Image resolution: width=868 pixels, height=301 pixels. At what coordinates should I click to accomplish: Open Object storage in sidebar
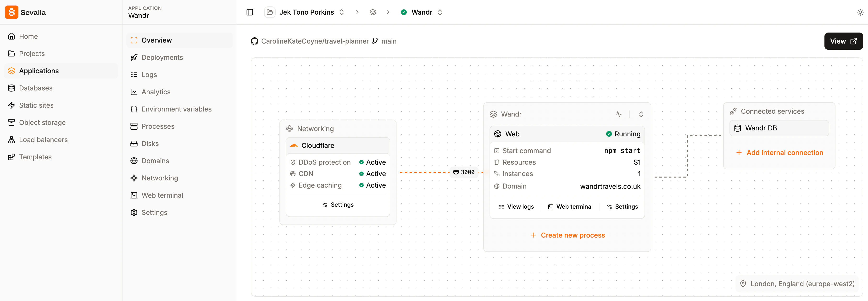(61, 122)
